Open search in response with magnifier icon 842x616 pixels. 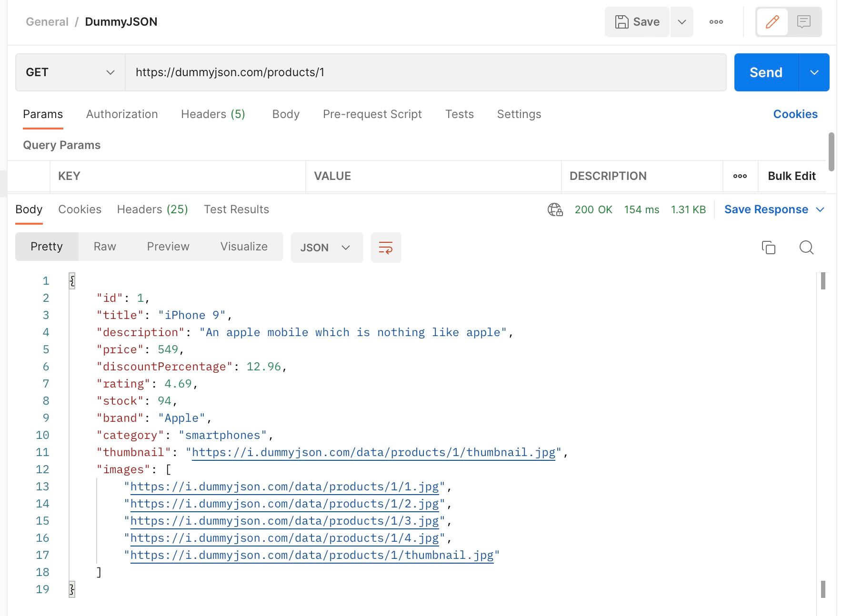click(x=806, y=248)
